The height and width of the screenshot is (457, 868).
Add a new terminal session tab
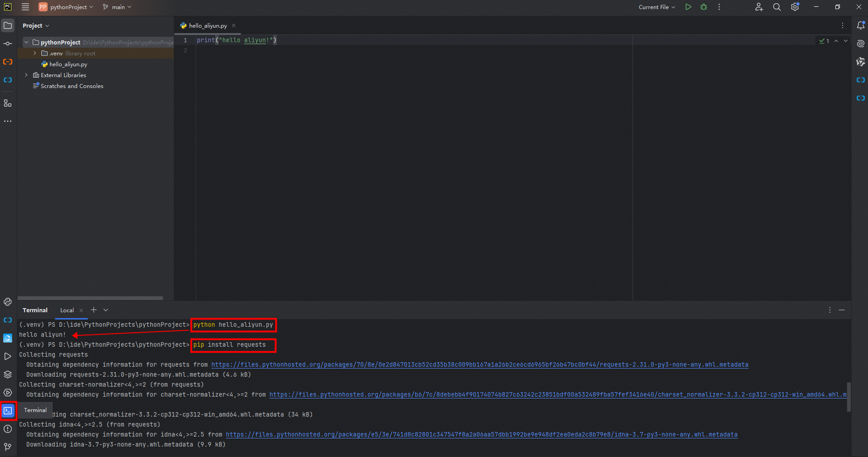point(94,310)
